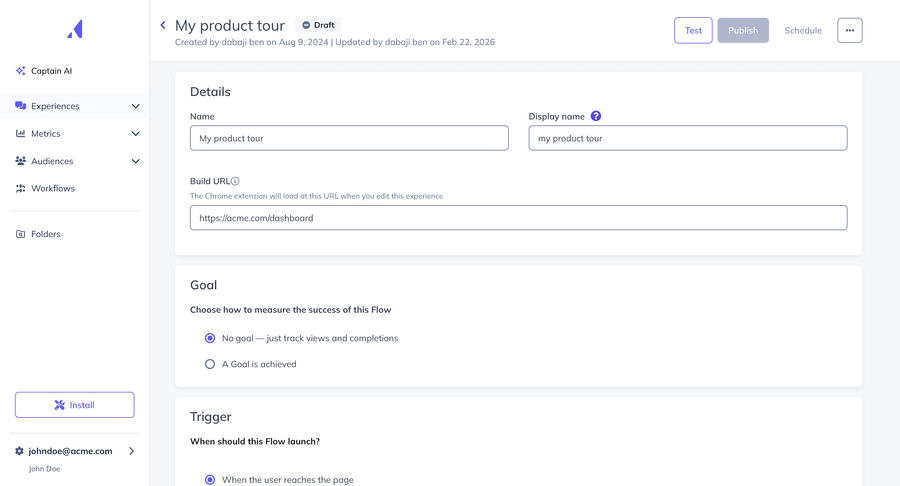The height and width of the screenshot is (486, 900).
Task: Click into the Build URL field
Action: (518, 218)
